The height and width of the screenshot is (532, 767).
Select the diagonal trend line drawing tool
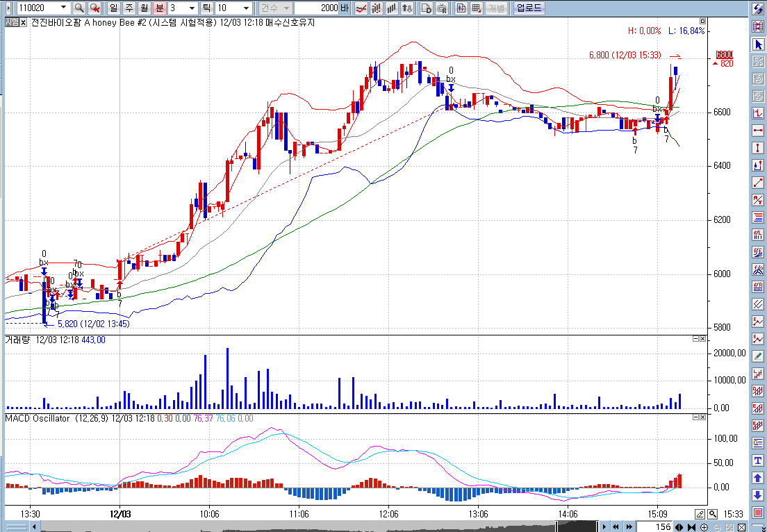tap(758, 183)
